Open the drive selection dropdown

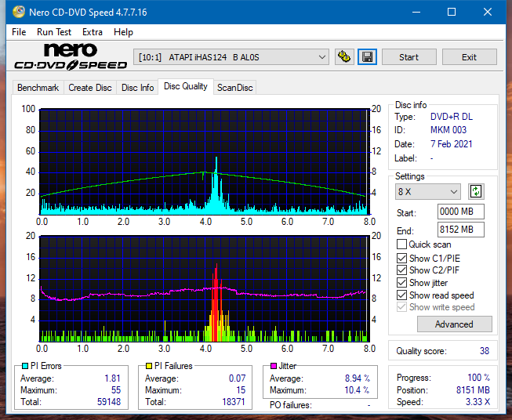pos(231,57)
